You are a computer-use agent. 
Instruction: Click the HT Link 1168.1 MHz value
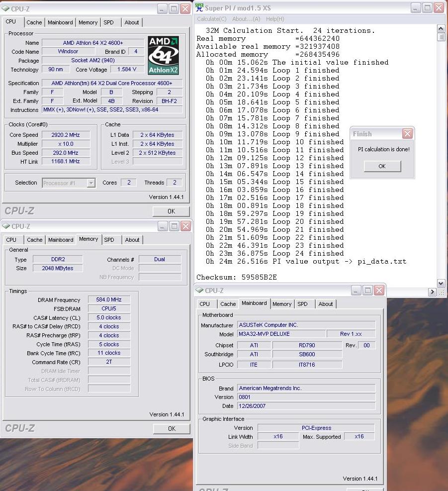point(66,161)
